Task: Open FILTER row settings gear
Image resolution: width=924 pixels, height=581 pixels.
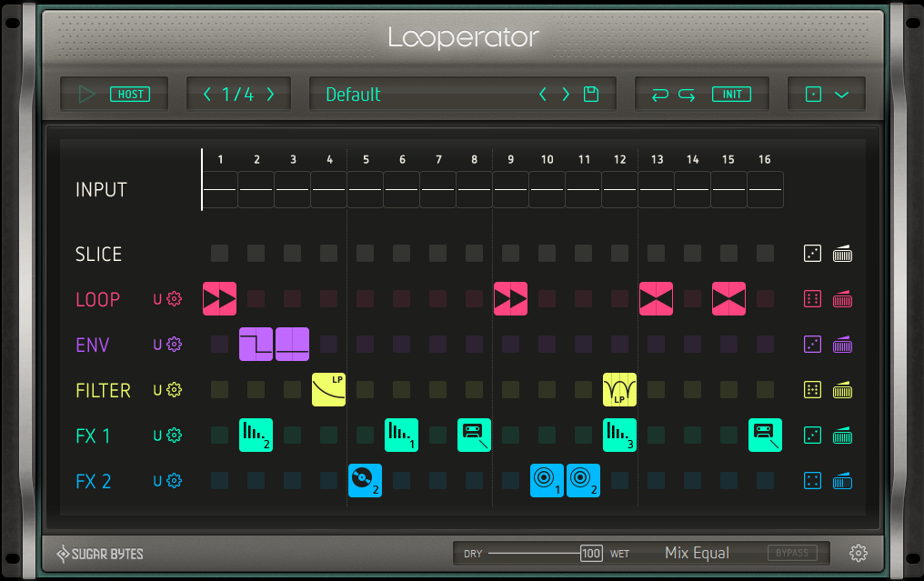Action: [x=174, y=389]
